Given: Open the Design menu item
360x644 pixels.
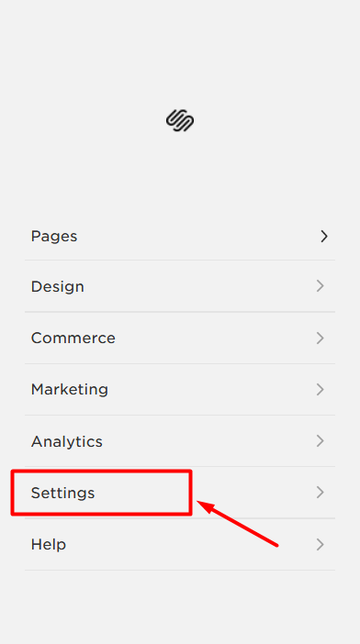Looking at the screenshot, I should tap(58, 286).
